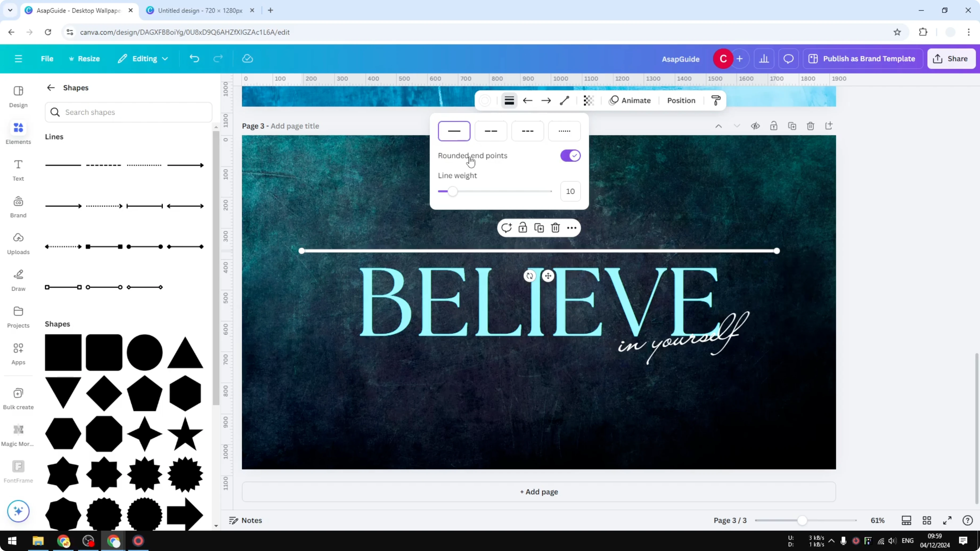Click the line start arrowhead icon
Viewport: 980px width, 551px height.
click(x=528, y=100)
